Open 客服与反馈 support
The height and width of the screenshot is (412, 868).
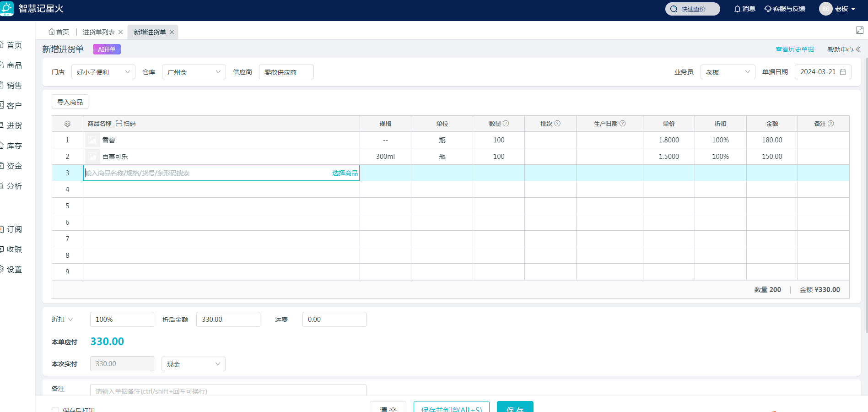(785, 9)
